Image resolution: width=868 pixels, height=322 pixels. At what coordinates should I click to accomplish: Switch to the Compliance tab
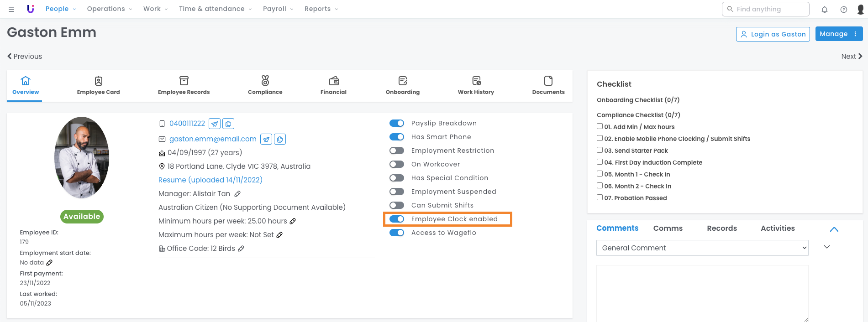[265, 85]
